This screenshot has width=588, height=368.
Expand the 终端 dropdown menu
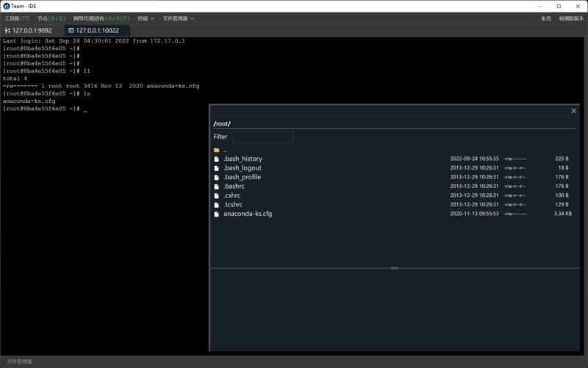point(146,18)
